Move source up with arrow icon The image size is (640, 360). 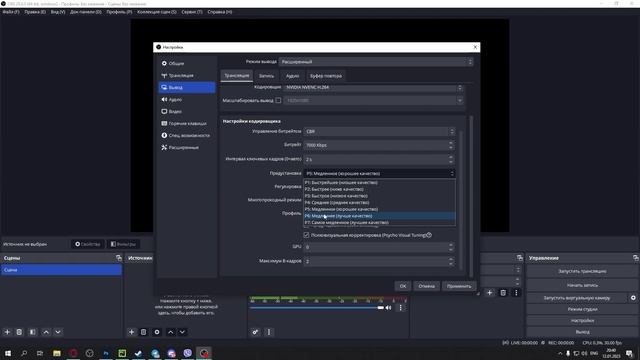(x=170, y=332)
